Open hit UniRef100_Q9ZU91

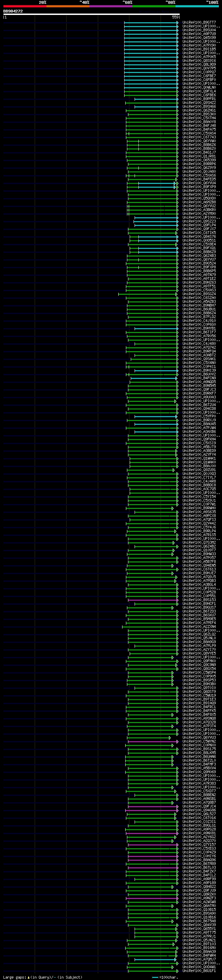(x=199, y=470)
